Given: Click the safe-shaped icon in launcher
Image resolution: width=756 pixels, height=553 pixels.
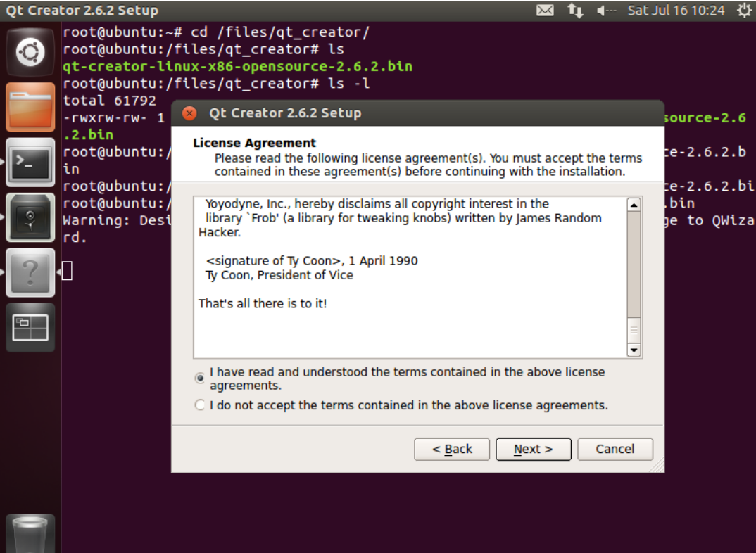Looking at the screenshot, I should click(x=30, y=217).
